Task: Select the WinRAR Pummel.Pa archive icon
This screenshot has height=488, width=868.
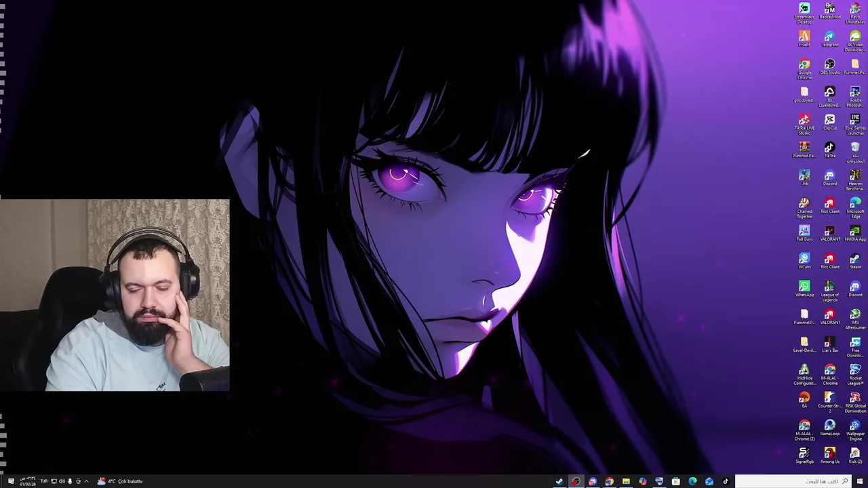Action: click(804, 150)
